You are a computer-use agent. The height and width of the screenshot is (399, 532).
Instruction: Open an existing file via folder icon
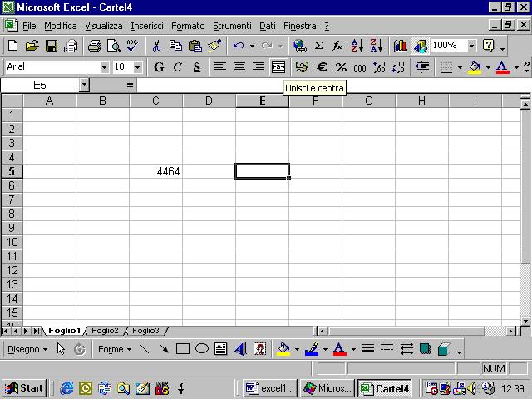point(32,46)
